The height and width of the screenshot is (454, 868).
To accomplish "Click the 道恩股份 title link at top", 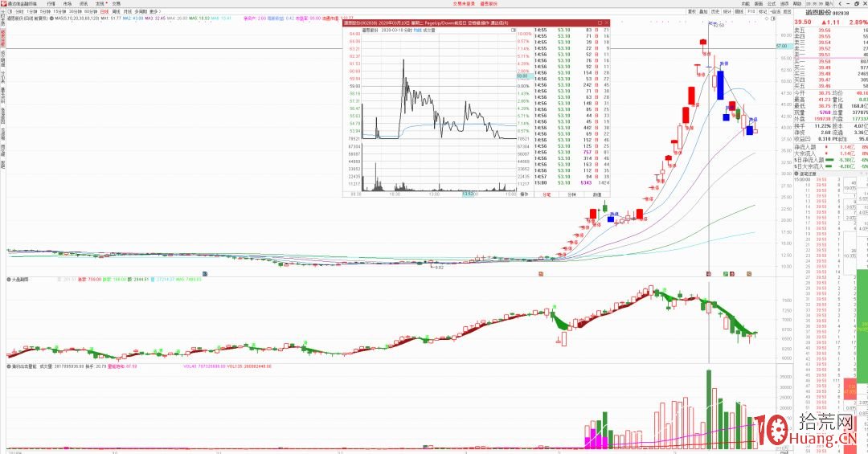I will pyautogui.click(x=489, y=3).
